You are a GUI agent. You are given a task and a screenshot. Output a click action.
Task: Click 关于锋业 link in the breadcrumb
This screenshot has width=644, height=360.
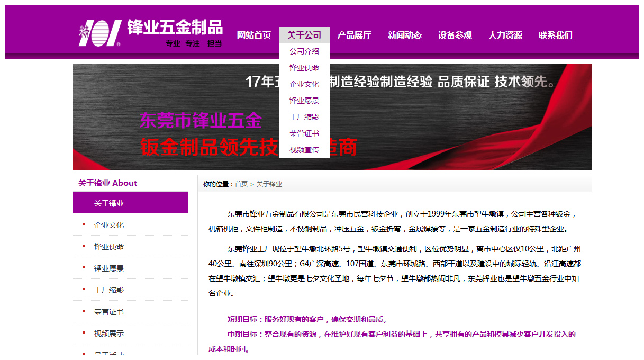pos(269,184)
